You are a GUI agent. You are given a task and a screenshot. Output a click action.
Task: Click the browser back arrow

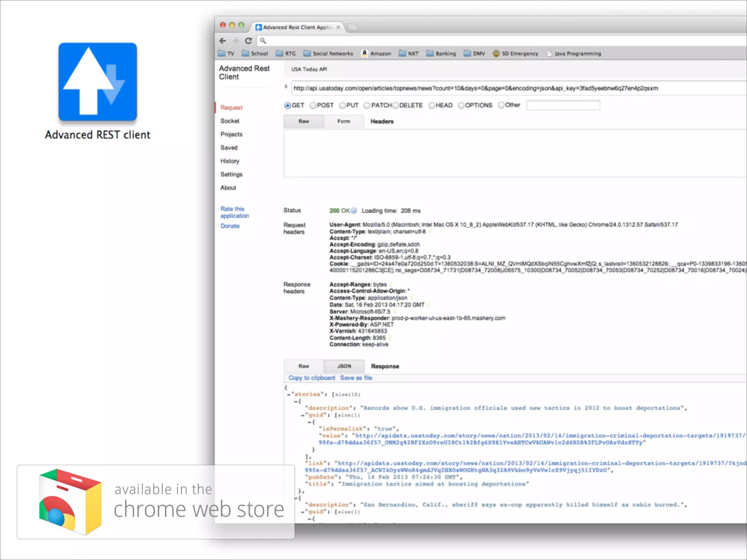(223, 41)
